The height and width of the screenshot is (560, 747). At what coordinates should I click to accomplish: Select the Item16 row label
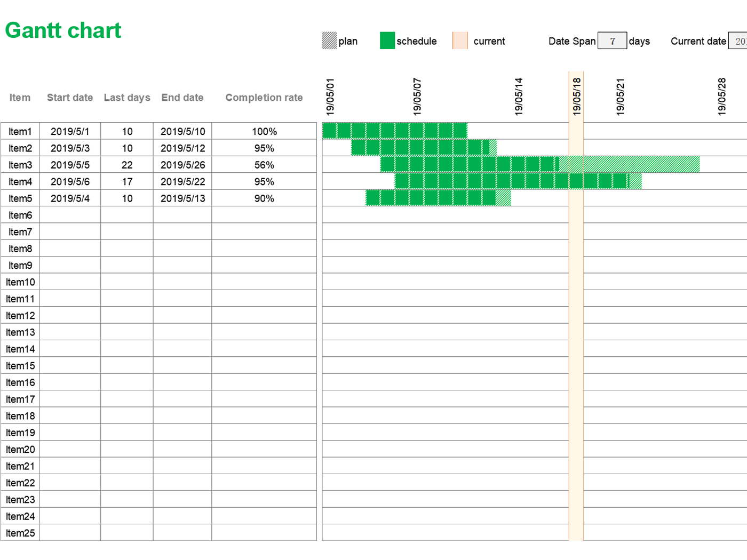coord(20,382)
